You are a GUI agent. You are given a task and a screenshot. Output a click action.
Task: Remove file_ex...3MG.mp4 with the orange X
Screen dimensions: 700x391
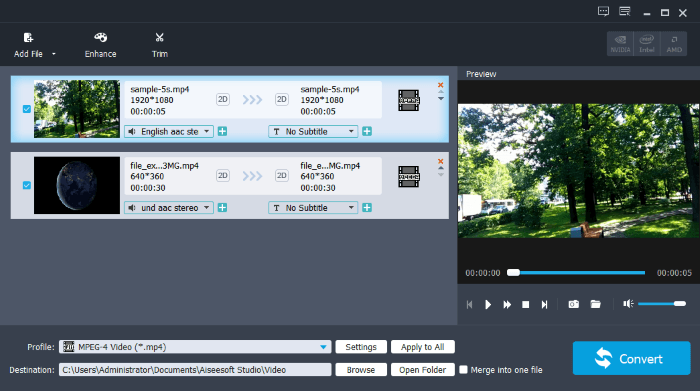441,161
